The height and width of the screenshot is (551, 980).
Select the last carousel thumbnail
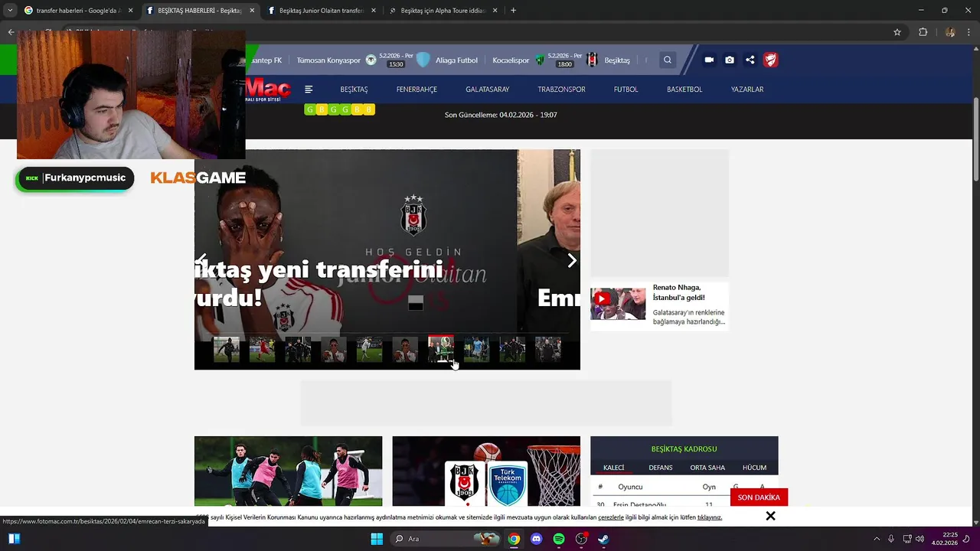click(548, 349)
